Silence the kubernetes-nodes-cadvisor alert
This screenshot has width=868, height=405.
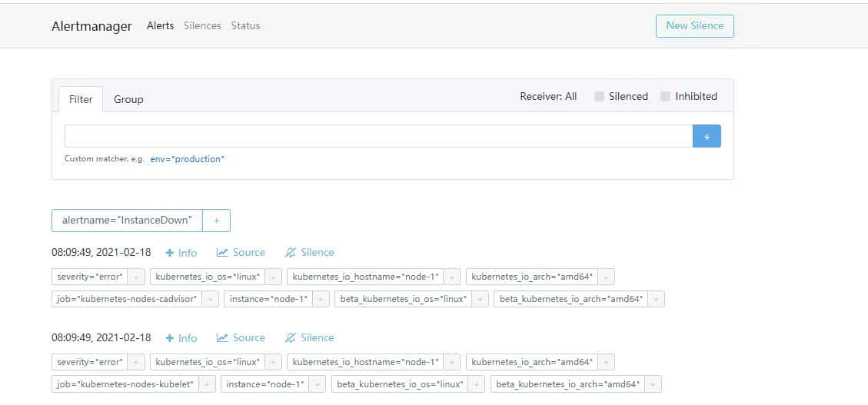pyautogui.click(x=309, y=252)
